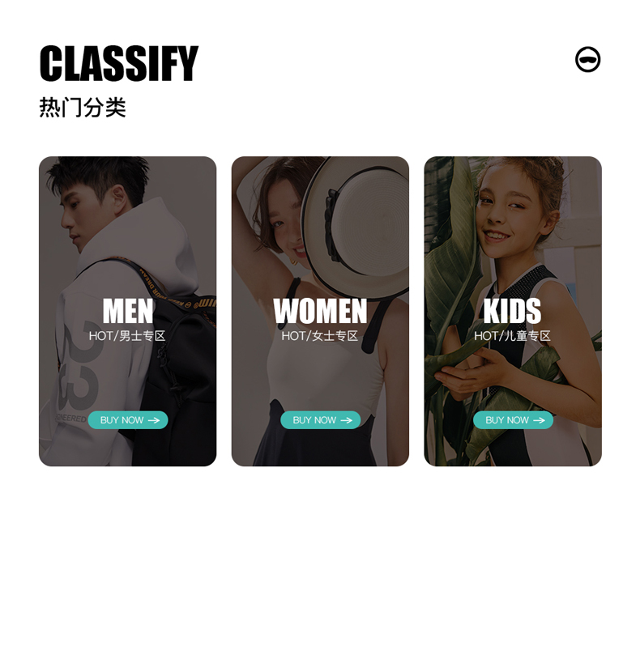Screen dimensions: 640x672
Task: Select the HOT/儿童专区 label
Action: tap(512, 335)
